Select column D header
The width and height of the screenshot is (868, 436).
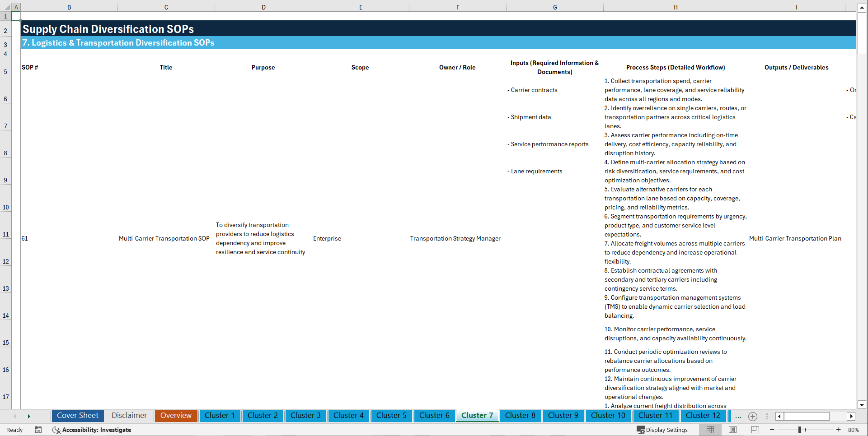pyautogui.click(x=263, y=7)
